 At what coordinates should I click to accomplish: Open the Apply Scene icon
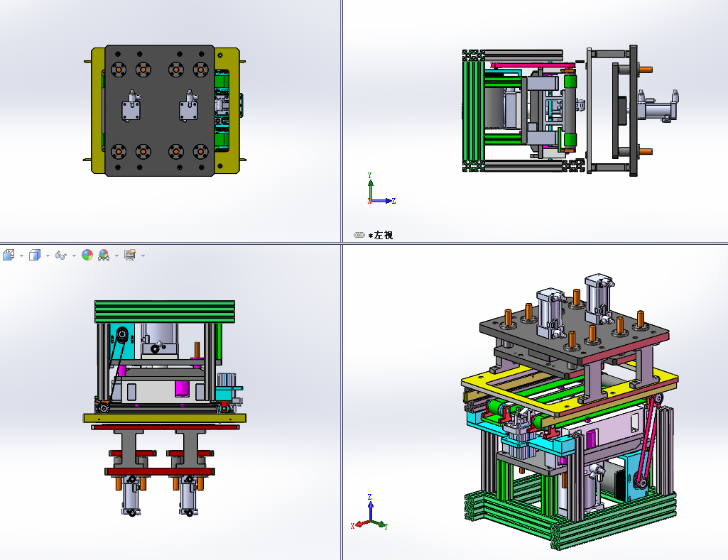(104, 255)
